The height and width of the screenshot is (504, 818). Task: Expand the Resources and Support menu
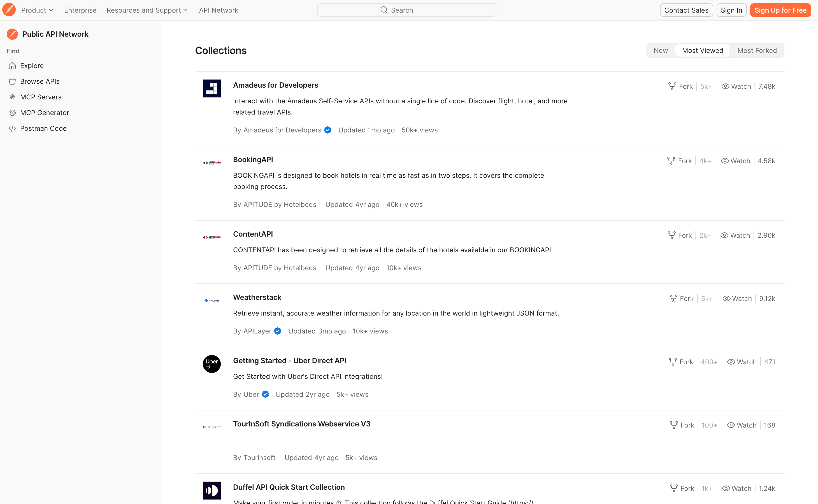coord(147,10)
